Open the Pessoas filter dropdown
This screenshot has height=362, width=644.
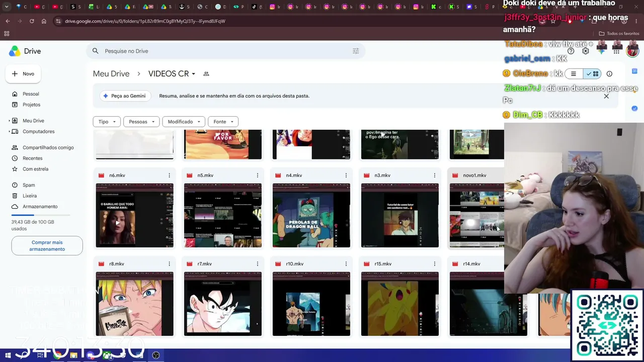pos(141,122)
